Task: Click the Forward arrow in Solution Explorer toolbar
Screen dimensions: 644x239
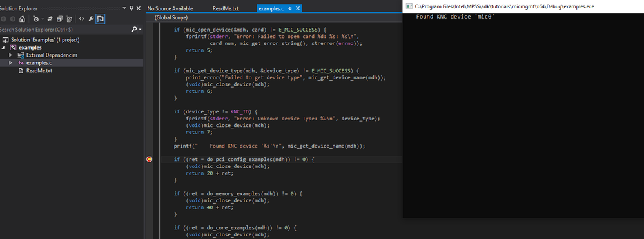Action: click(x=13, y=19)
